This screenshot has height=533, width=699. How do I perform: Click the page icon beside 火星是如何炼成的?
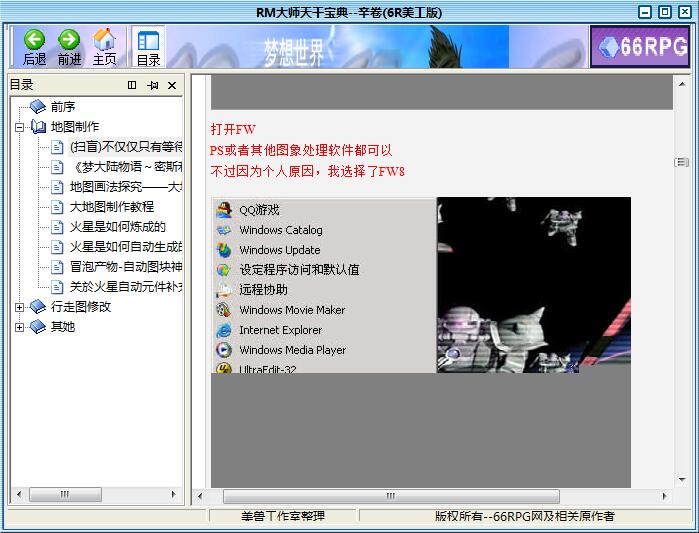pos(57,227)
